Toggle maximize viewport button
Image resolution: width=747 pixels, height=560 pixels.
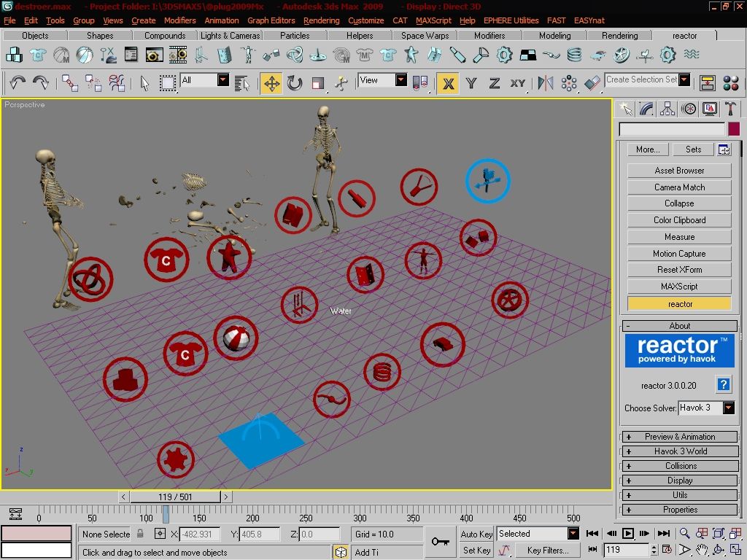[x=735, y=550]
